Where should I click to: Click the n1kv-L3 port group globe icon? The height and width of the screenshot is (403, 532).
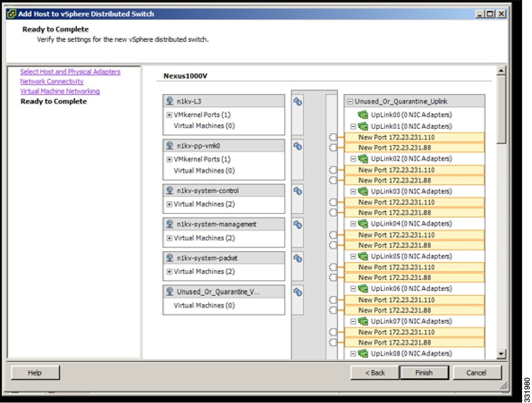170,101
